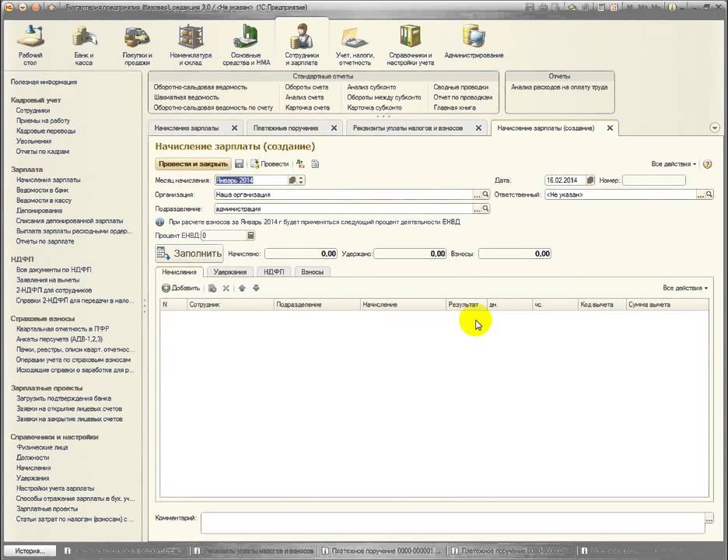Image resolution: width=728 pixels, height=560 pixels.
Task: Click the Дт/Кт postings icon
Action: coord(300,164)
